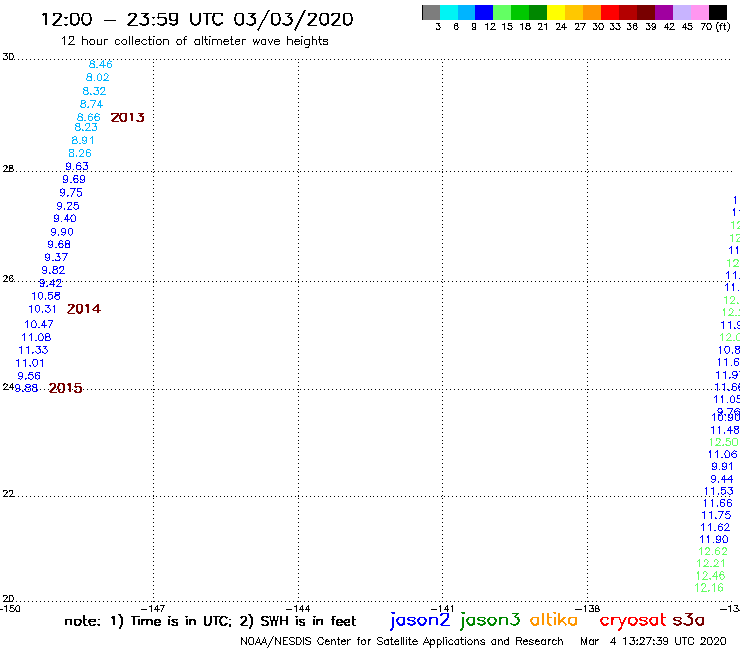
Task: Click the '12 hour collection' subtitle
Action: [194, 42]
